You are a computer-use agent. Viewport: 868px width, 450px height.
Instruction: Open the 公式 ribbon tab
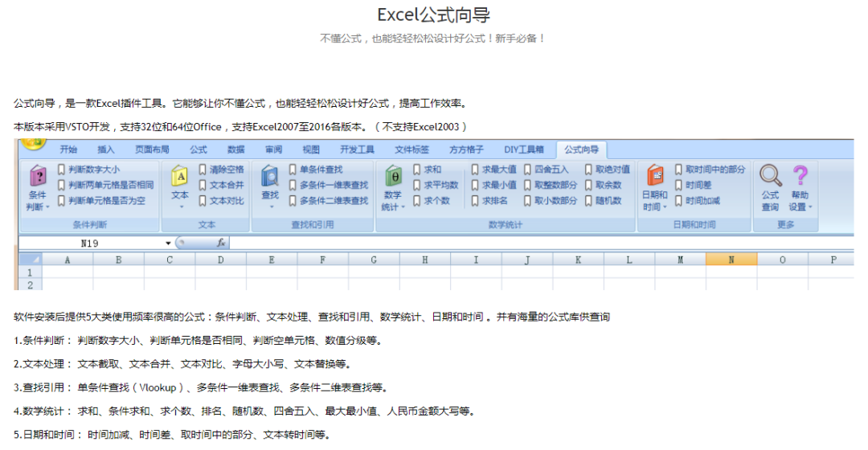point(199,149)
